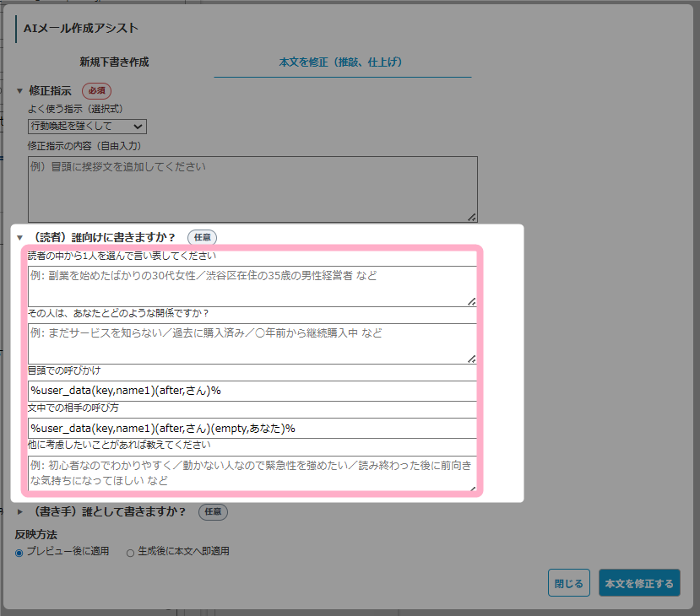Click the 冒頭での呼びかけ input field
Viewport: 700px width, 616px height.
(252, 391)
